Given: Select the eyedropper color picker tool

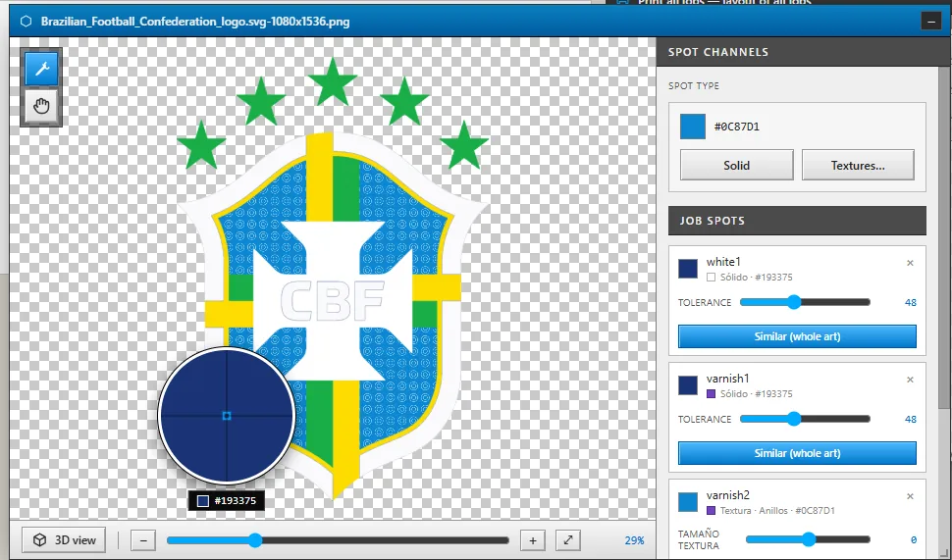Looking at the screenshot, I should click(41, 69).
